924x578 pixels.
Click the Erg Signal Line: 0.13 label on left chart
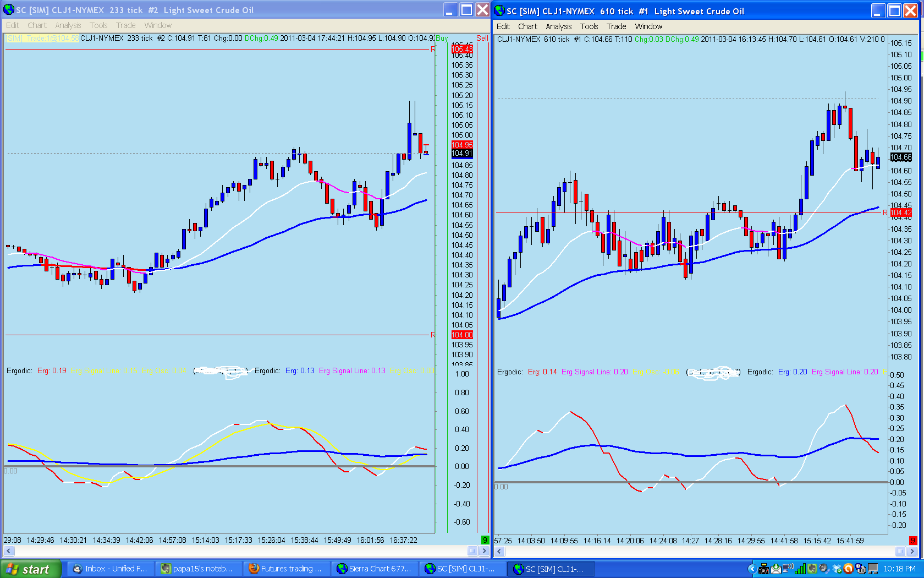point(352,370)
